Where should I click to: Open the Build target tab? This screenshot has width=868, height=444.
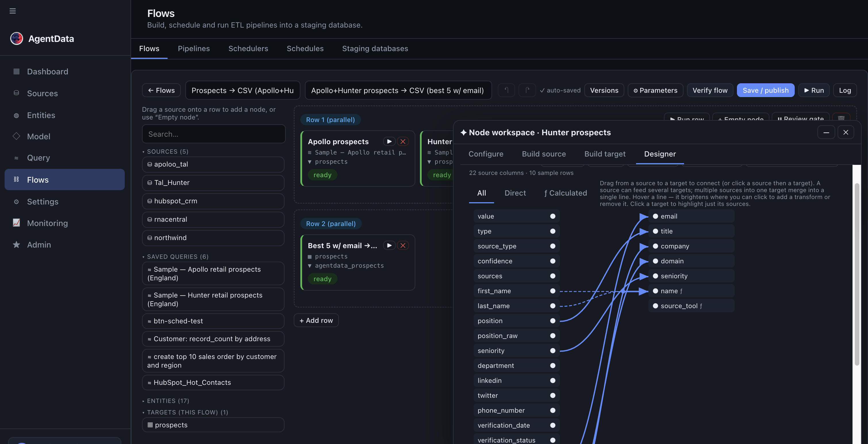(605, 154)
